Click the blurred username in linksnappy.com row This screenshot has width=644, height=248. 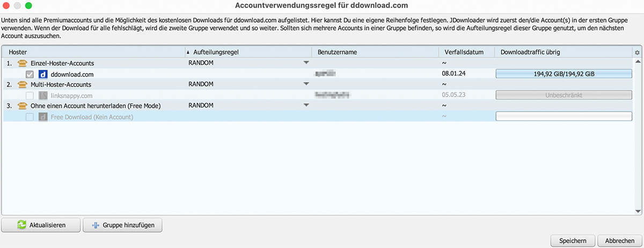pos(333,96)
